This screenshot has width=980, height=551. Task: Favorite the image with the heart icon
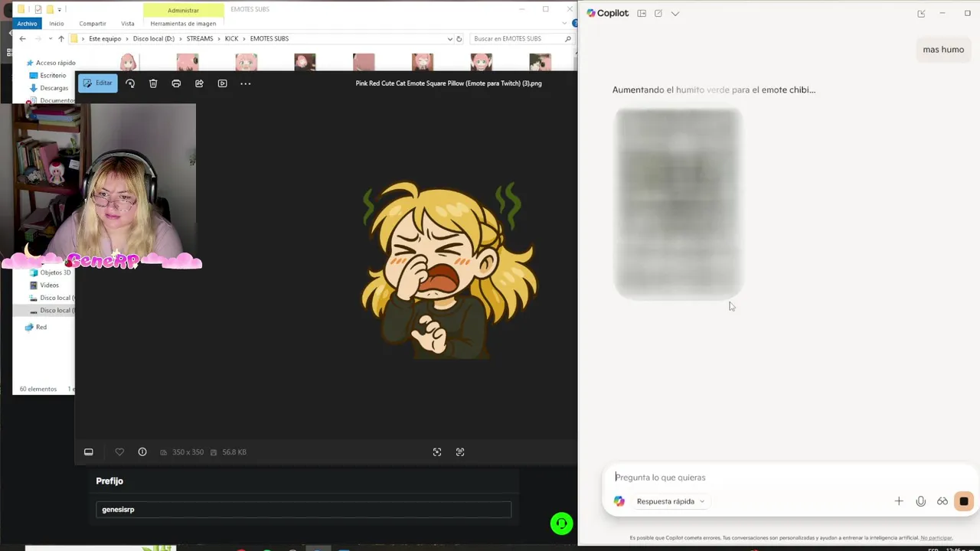119,452
